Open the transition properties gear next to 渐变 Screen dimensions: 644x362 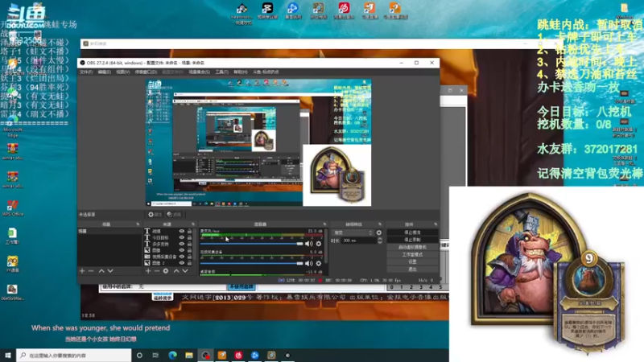(378, 232)
